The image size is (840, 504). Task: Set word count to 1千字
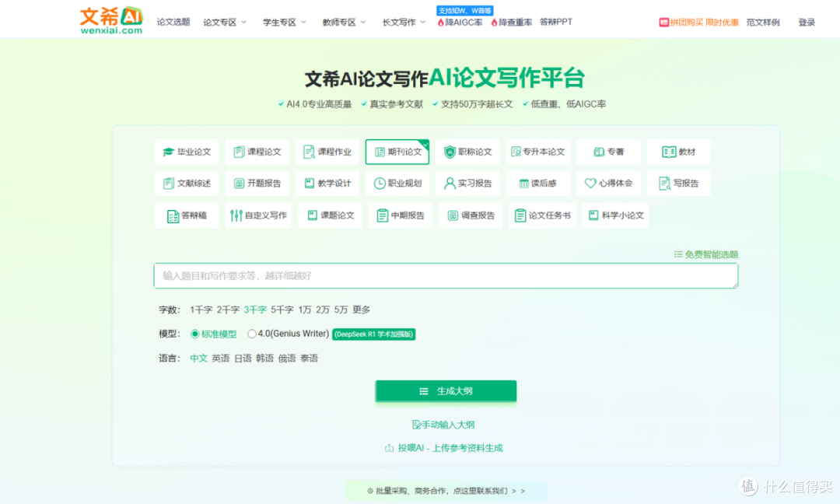coord(201,310)
